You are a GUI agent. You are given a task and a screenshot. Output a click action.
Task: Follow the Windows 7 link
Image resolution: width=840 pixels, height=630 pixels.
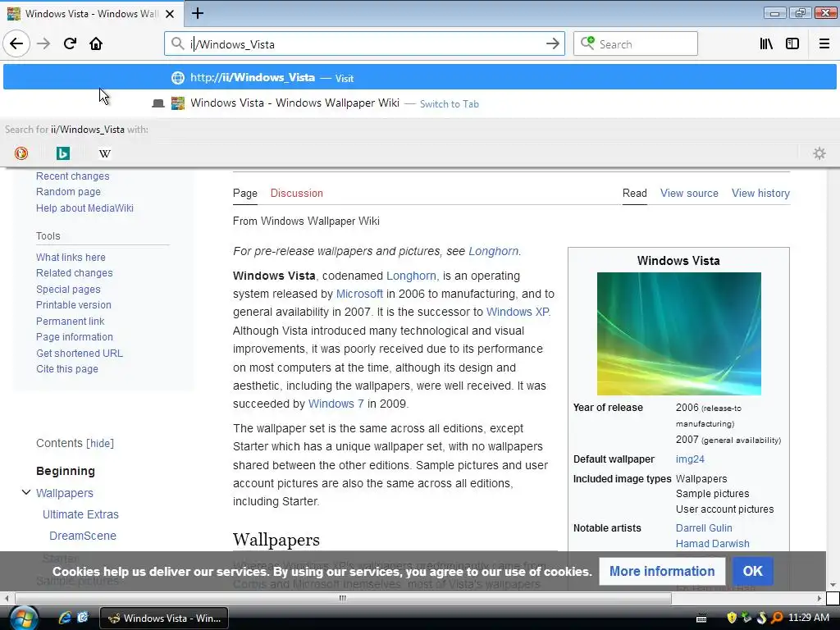(x=336, y=404)
